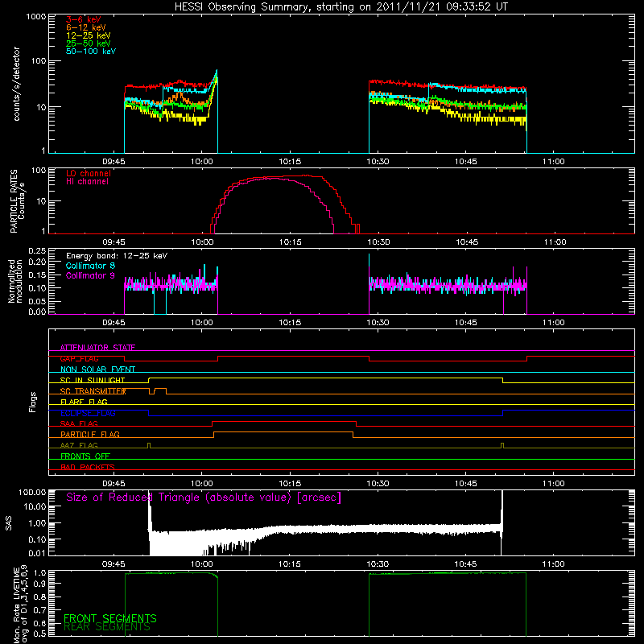Screen dimensions: 644x644
Task: Select the NON_SOLAR_EVENT flag label
Action: pos(97,369)
